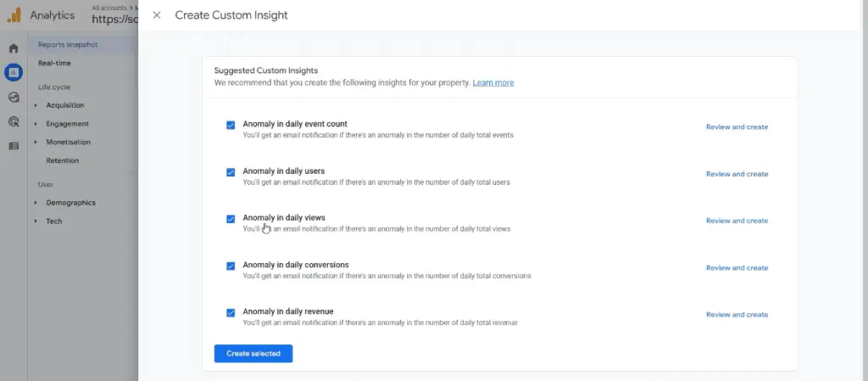The image size is (868, 381).
Task: Open the Home icon in sidebar
Action: tap(14, 48)
